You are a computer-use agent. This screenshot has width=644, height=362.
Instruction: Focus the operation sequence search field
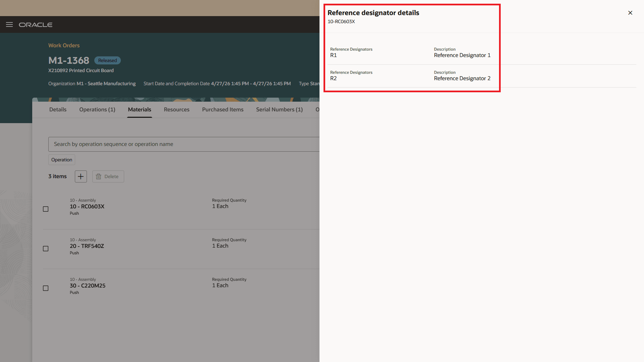pos(184,144)
